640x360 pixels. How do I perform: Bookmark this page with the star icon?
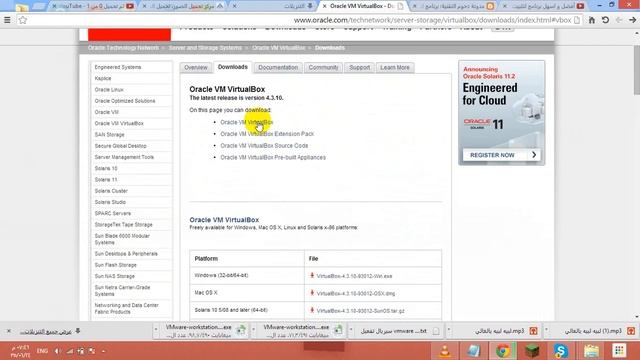point(23,20)
